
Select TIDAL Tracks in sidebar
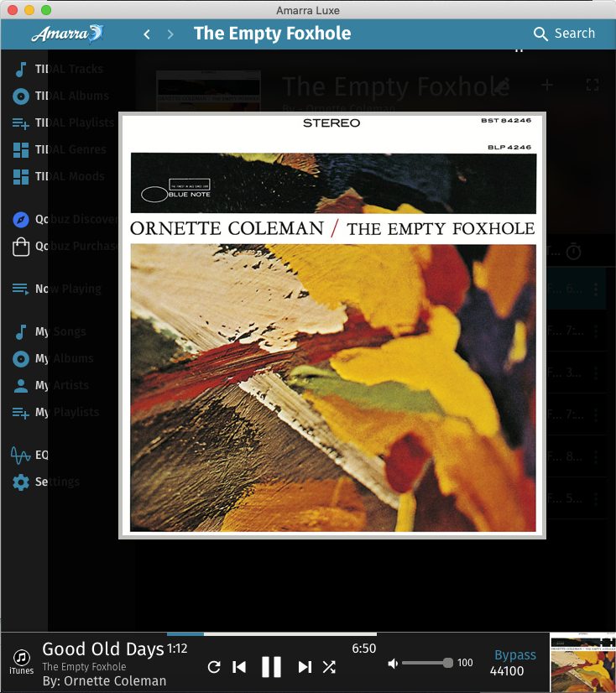coord(69,69)
